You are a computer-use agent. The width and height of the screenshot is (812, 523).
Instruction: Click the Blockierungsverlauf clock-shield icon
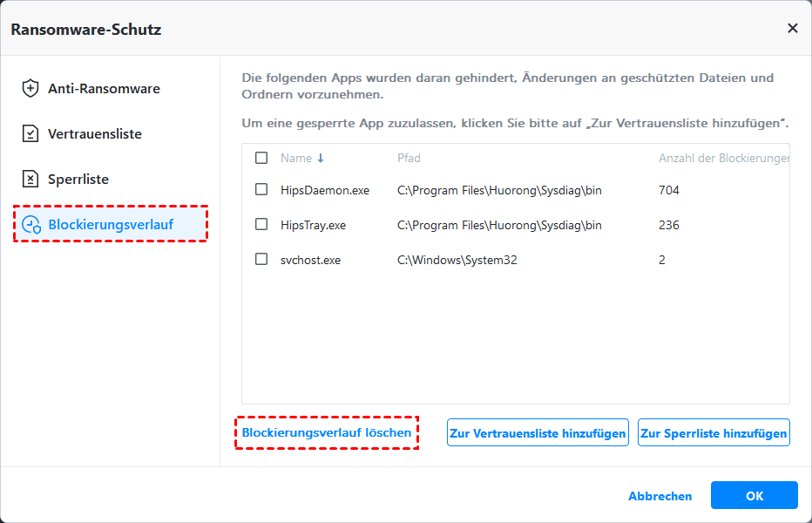[32, 225]
